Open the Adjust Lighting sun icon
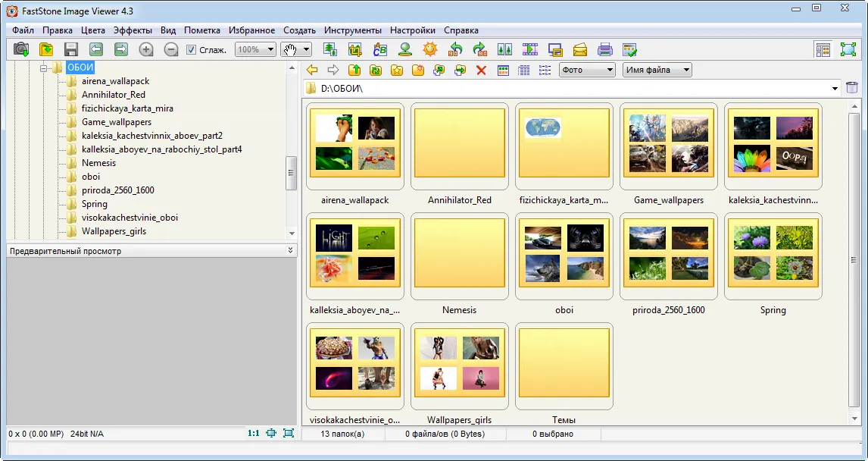This screenshot has width=868, height=461. coord(430,49)
